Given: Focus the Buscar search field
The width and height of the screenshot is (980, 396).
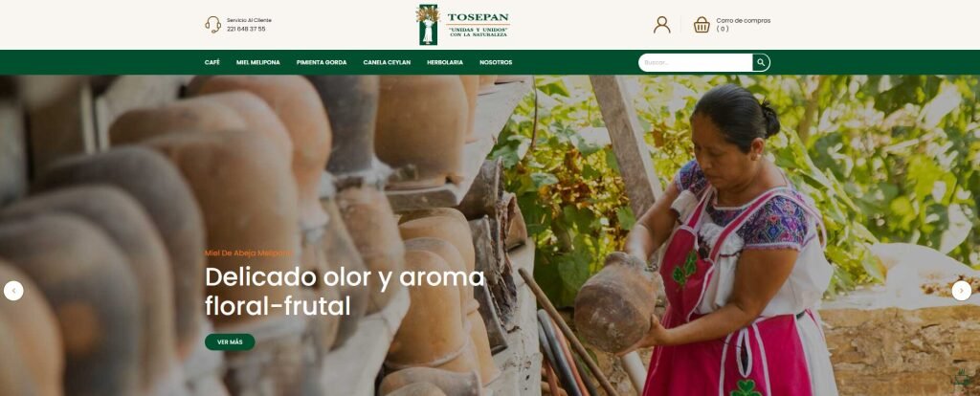Looking at the screenshot, I should (x=695, y=62).
